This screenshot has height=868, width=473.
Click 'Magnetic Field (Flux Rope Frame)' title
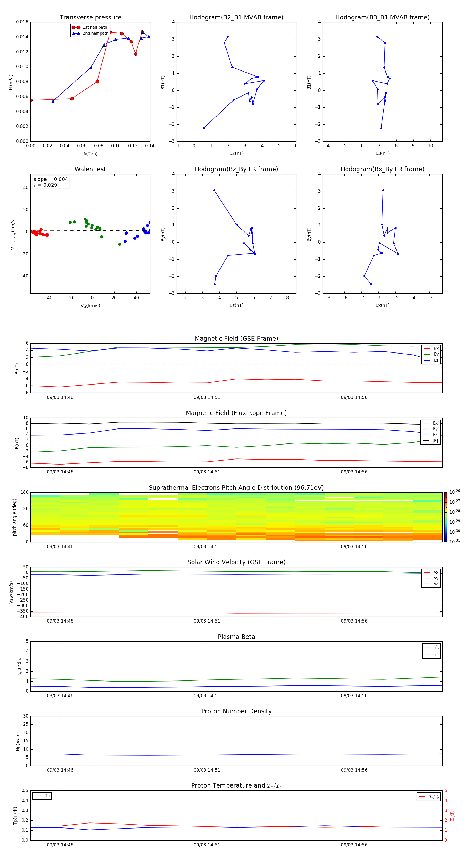pyautogui.click(x=236, y=413)
